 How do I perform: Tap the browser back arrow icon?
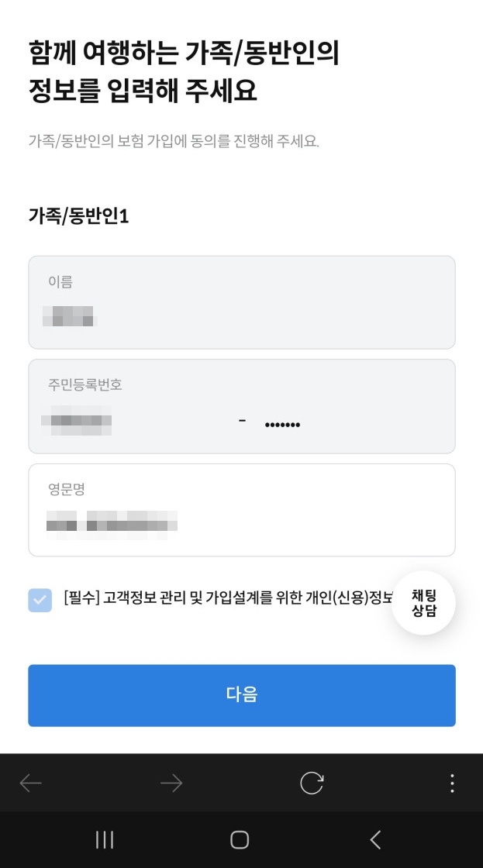pos(31,783)
